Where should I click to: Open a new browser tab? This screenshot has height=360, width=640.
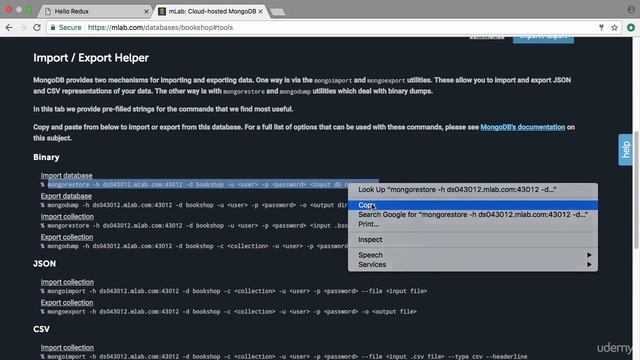pos(278,12)
